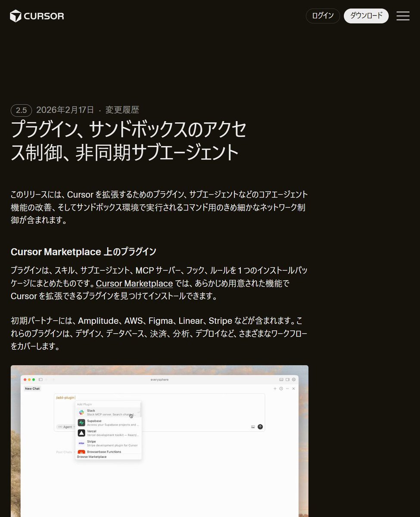The width and height of the screenshot is (420, 517).
Task: Click the /add-plugin chat input field
Action: tap(159, 412)
